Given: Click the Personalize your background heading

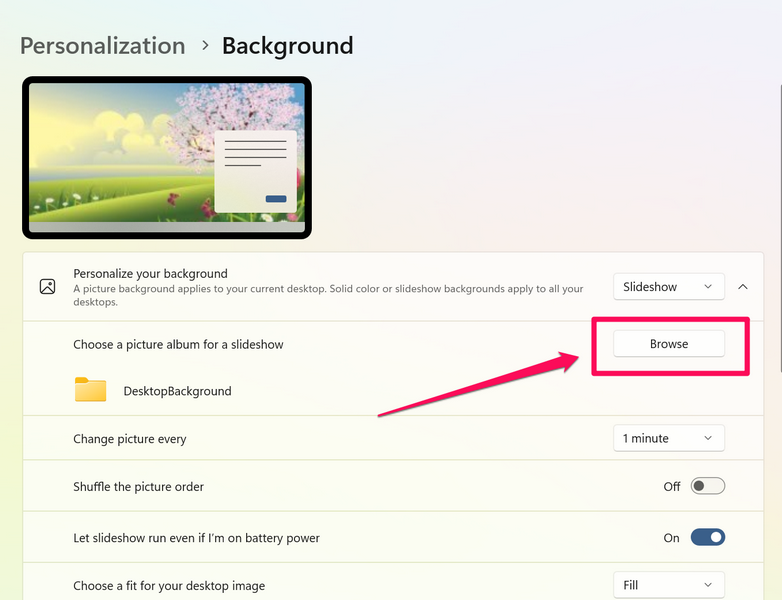Looking at the screenshot, I should [x=151, y=273].
